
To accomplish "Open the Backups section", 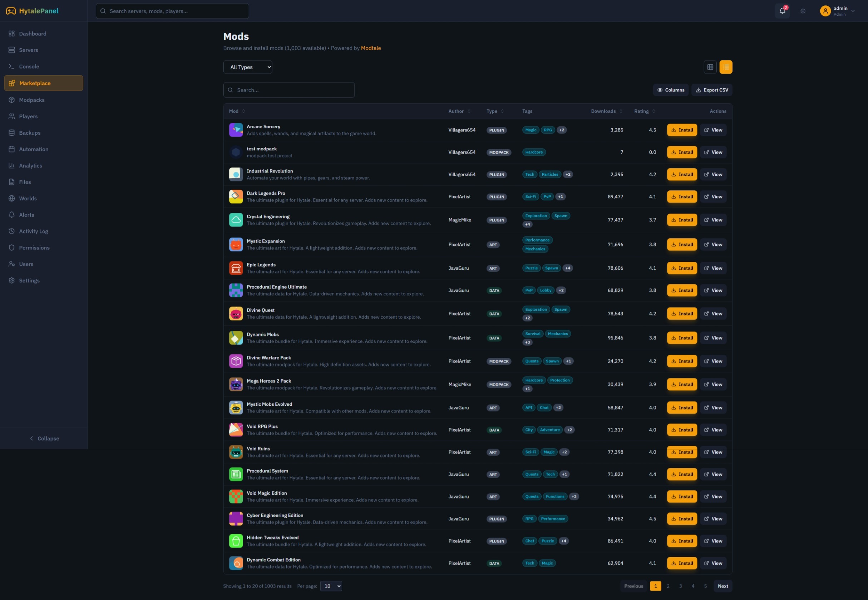I will pos(29,132).
